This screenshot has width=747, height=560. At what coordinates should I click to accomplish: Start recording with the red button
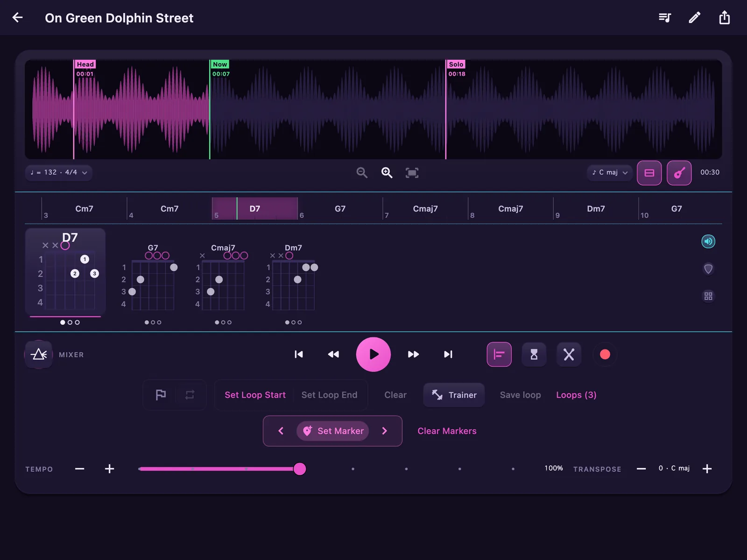point(605,355)
